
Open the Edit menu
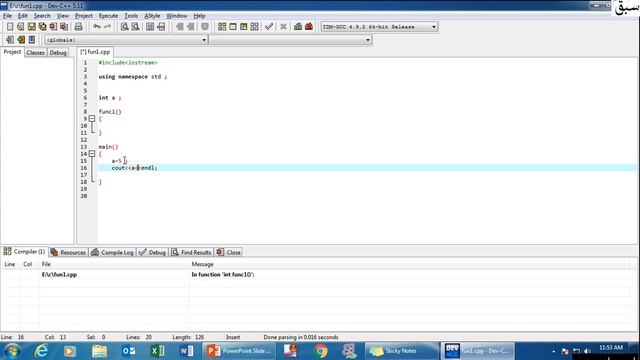[22, 16]
